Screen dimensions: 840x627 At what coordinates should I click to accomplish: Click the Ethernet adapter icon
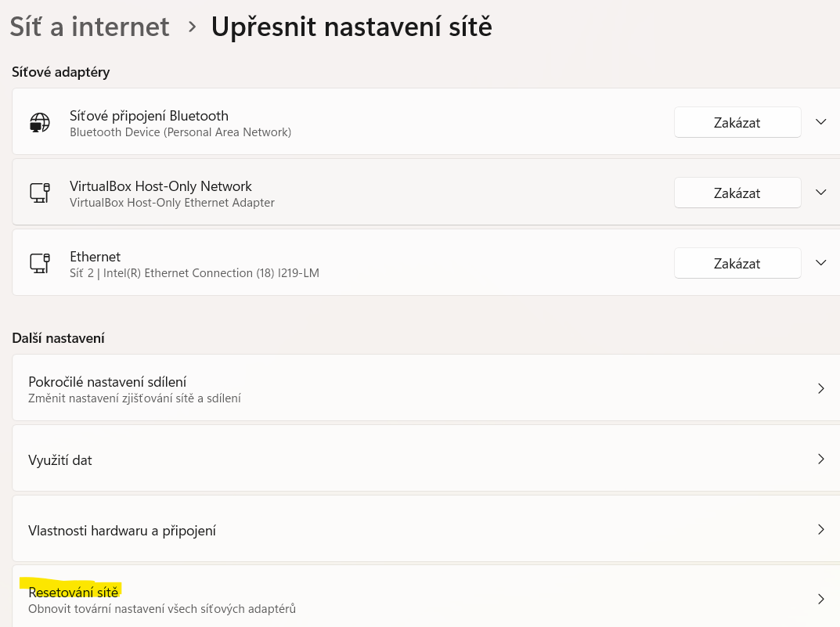40,264
